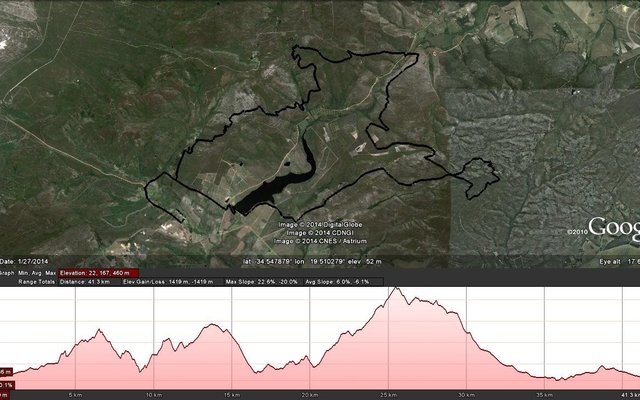Click the 5 km axis label
Image resolution: width=640 pixels, height=400 pixels.
[x=76, y=395]
